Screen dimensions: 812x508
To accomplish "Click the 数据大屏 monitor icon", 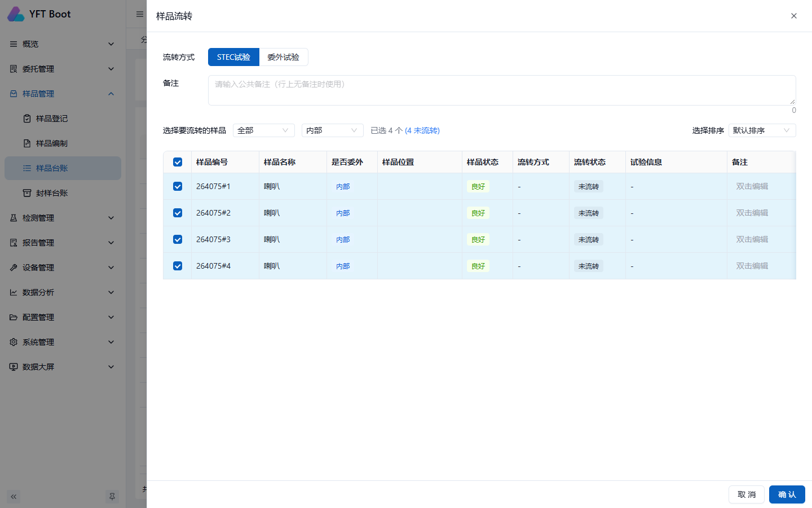I will tap(14, 367).
